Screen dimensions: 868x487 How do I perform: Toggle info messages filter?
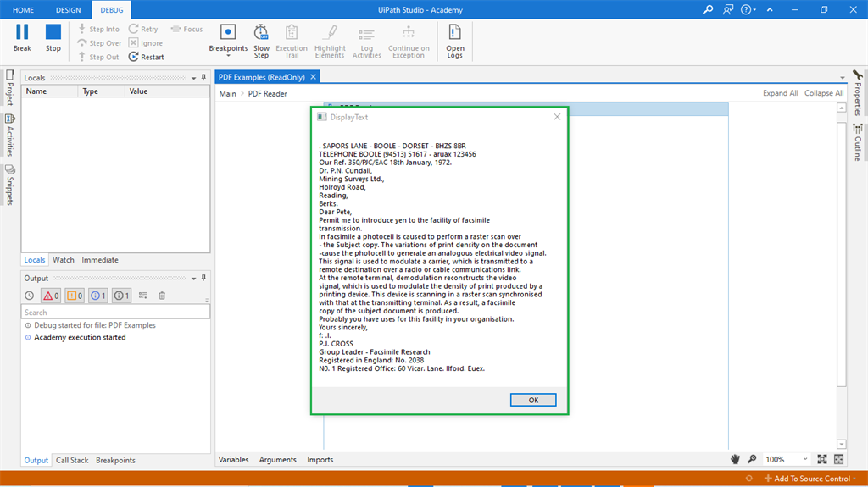(98, 296)
